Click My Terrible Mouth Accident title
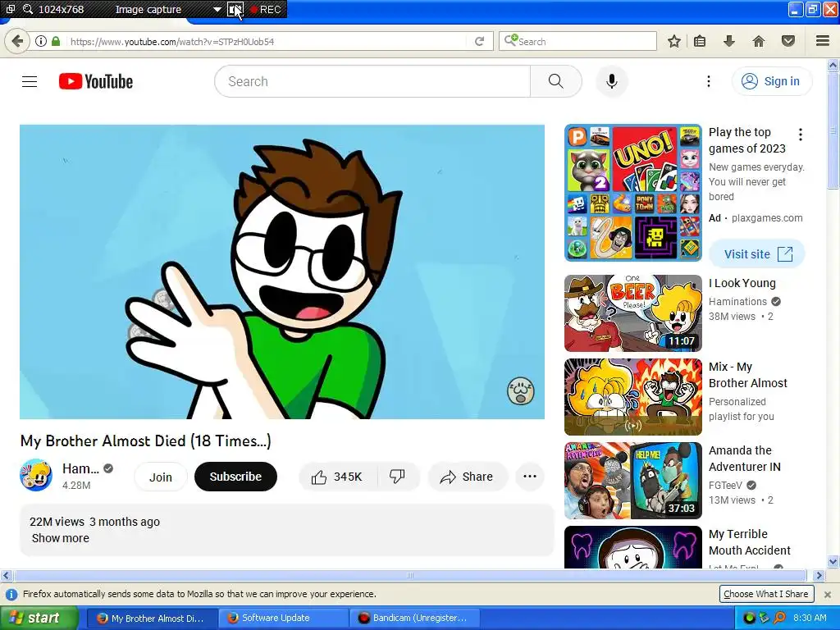Viewport: 840px width, 630px height. (x=750, y=542)
